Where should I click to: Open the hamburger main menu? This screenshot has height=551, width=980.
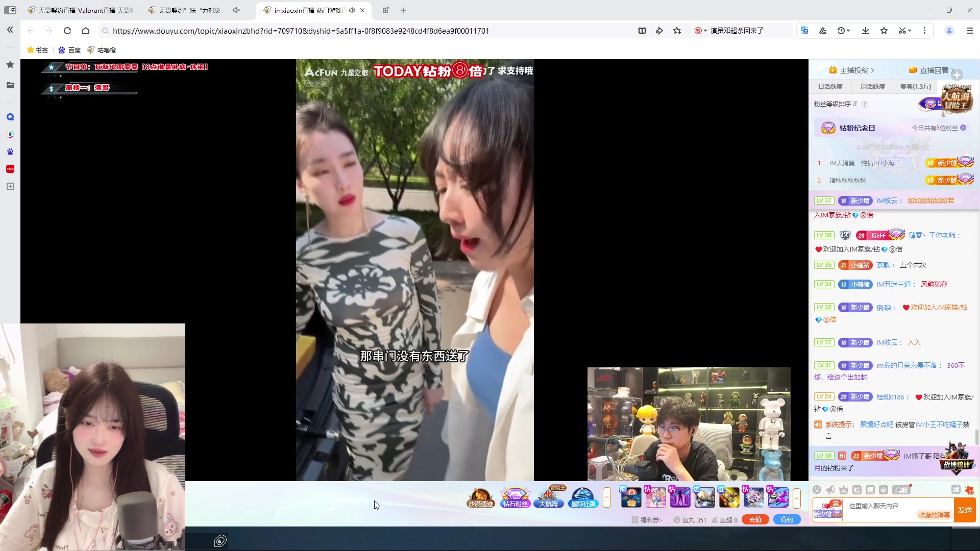970,31
